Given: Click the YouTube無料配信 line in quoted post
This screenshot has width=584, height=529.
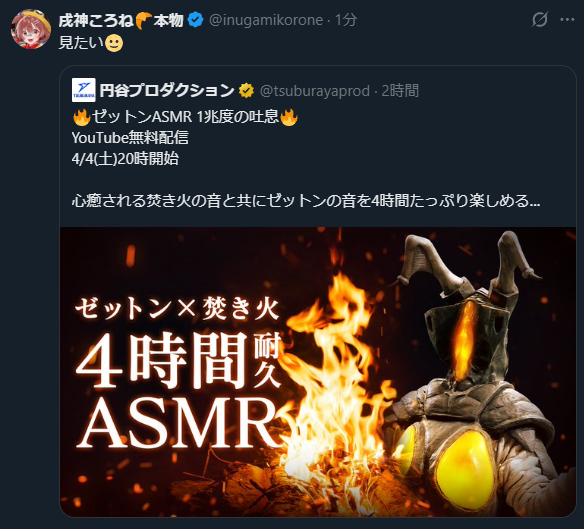Looking at the screenshot, I should coord(130,138).
